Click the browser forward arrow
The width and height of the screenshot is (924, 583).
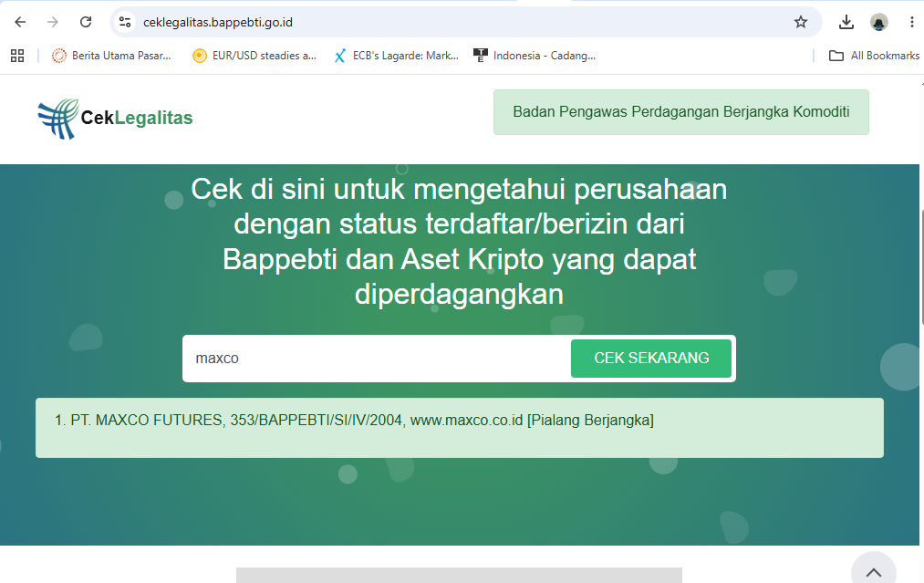(x=53, y=23)
